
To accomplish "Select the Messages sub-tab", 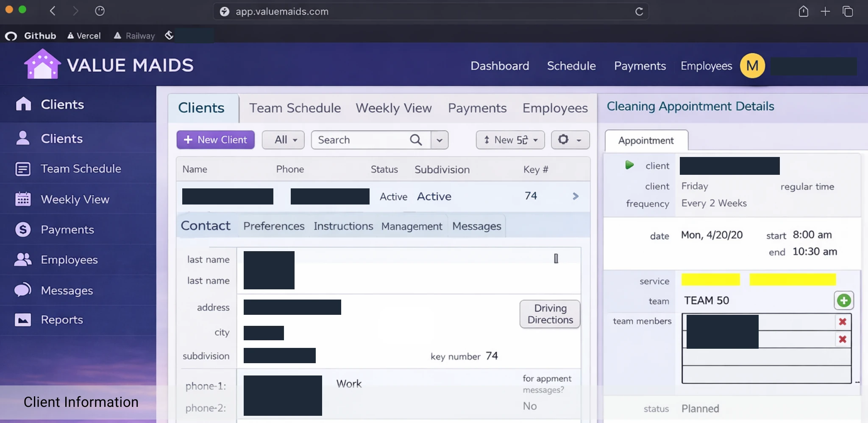I will coord(477,227).
